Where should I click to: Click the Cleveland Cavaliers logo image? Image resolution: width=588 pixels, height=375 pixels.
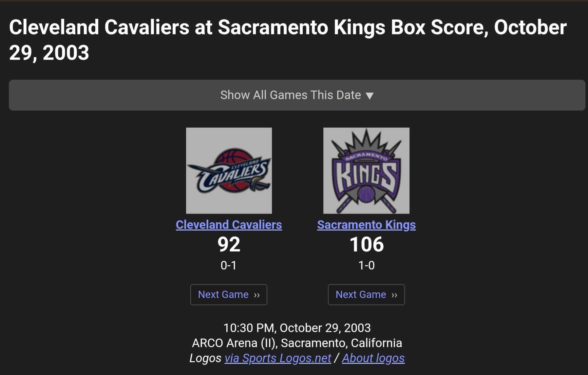click(229, 171)
